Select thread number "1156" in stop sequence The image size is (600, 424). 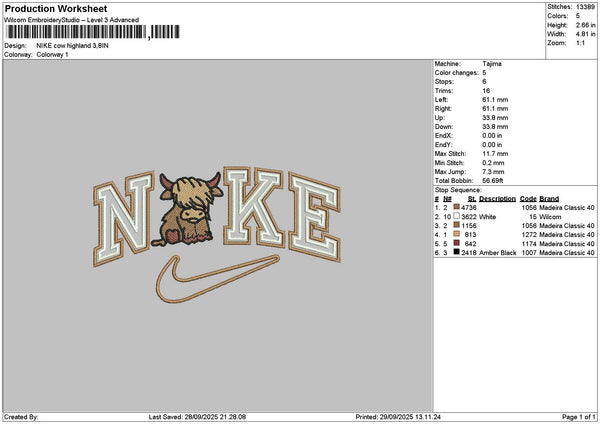click(469, 226)
